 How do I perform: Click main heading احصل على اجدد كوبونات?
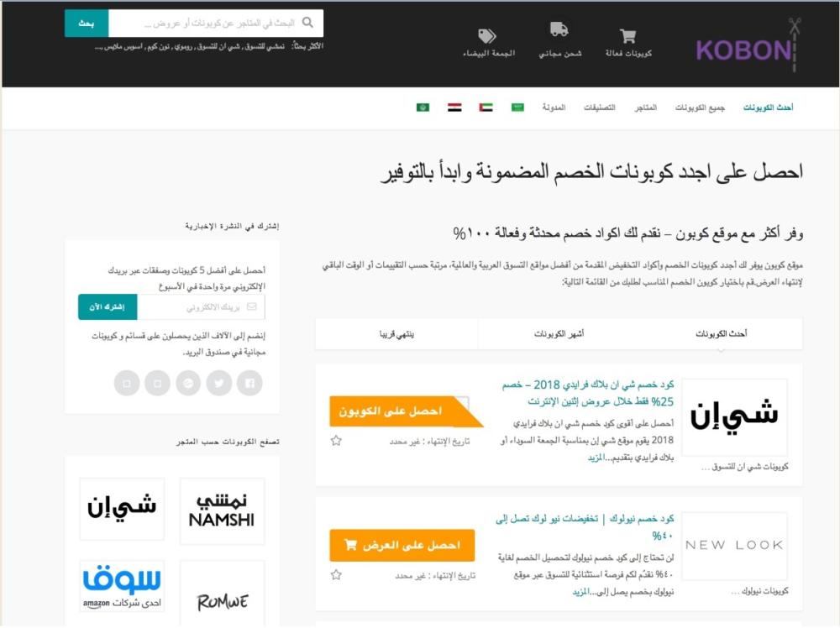[x=592, y=172]
